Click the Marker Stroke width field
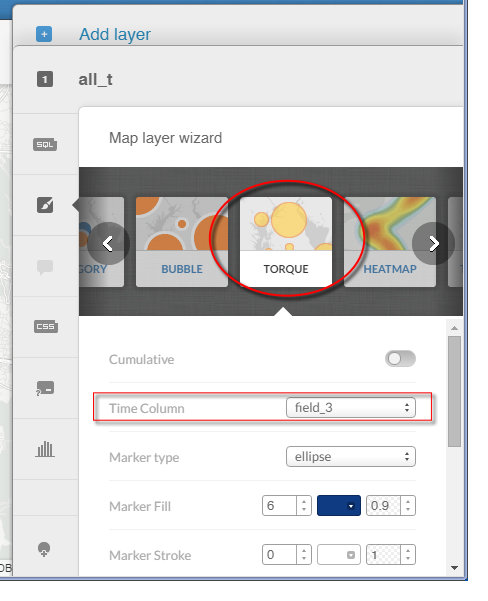Viewport: 488px width, 601px height. [x=279, y=555]
